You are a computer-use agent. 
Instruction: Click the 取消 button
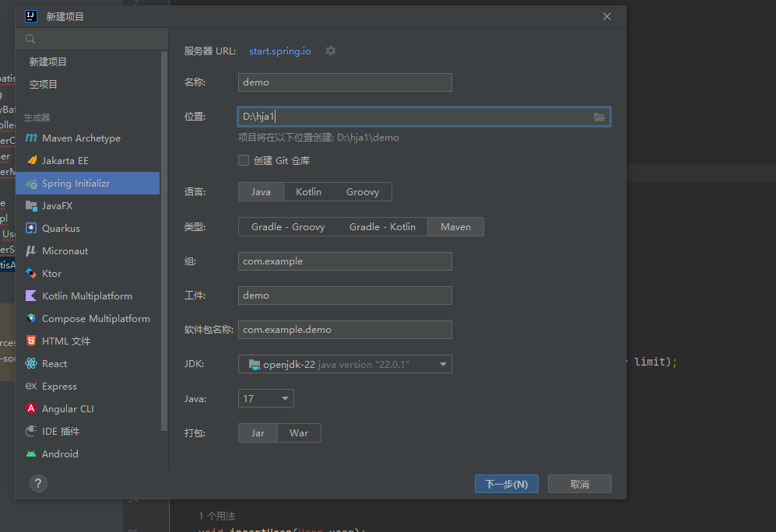coord(580,484)
